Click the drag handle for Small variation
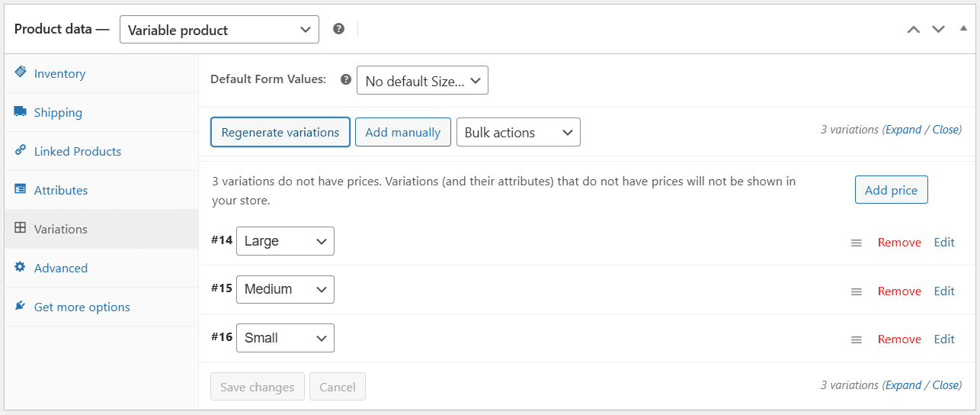980x415 pixels. pyautogui.click(x=857, y=339)
